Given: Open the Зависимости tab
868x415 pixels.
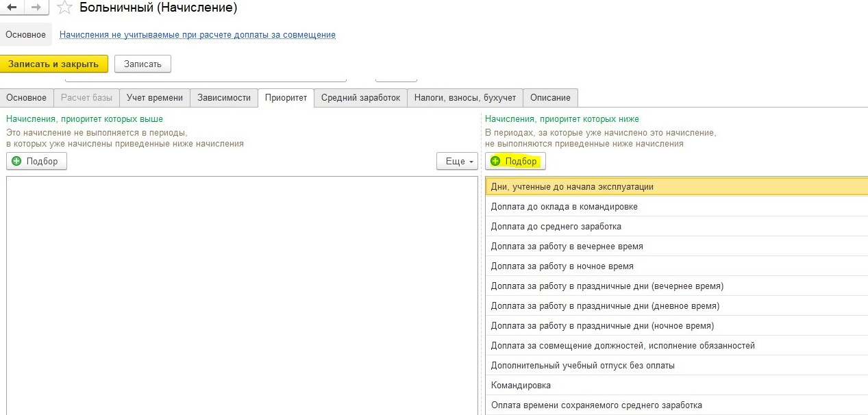Looking at the screenshot, I should point(224,98).
